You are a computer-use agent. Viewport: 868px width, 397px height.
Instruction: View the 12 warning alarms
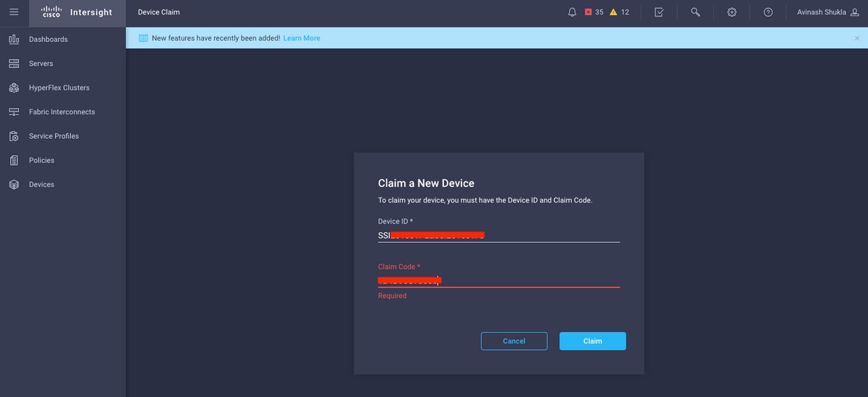click(x=619, y=12)
